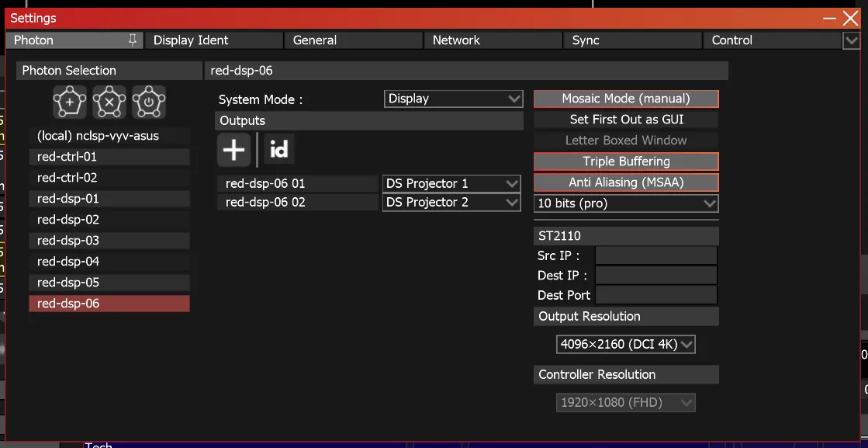Image resolution: width=868 pixels, height=448 pixels.
Task: Click output name red-dsp-06 01
Action: click(297, 183)
